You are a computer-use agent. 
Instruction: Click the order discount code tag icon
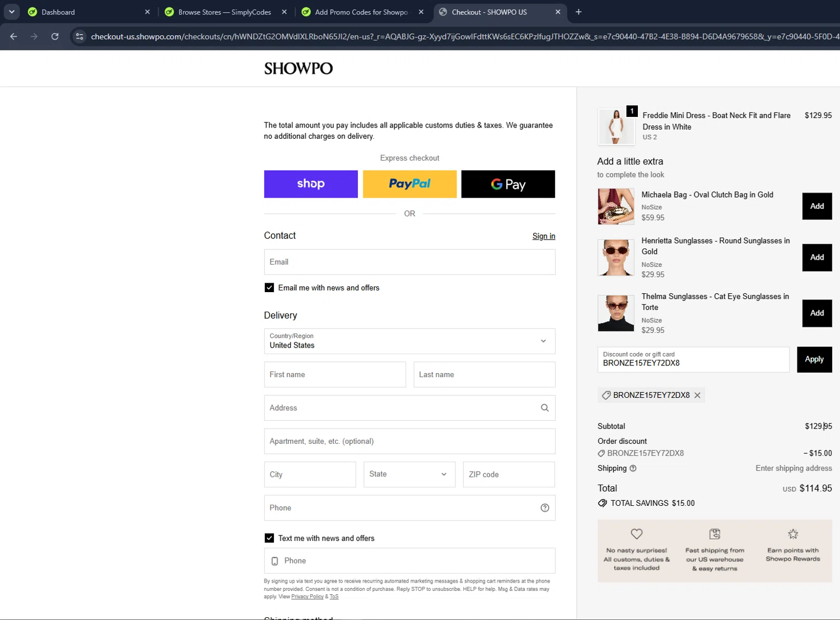pos(601,453)
